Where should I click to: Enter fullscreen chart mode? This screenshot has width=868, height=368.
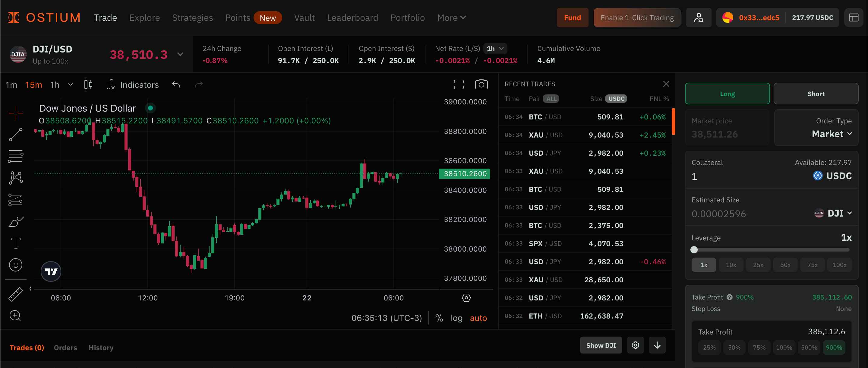[458, 84]
